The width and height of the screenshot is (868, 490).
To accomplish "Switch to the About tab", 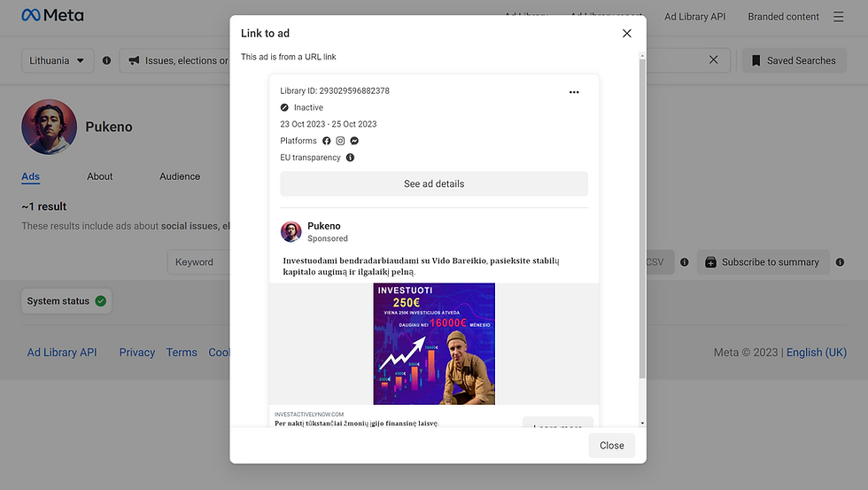I will (99, 176).
